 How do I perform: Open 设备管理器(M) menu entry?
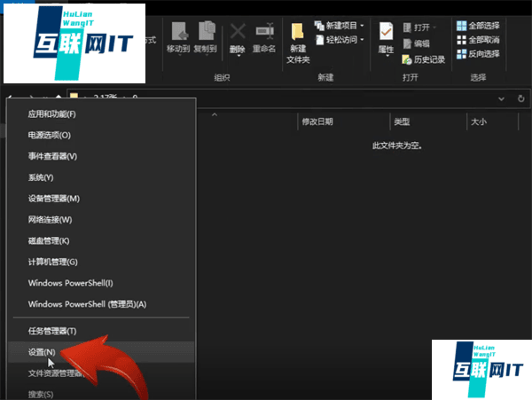click(x=53, y=199)
